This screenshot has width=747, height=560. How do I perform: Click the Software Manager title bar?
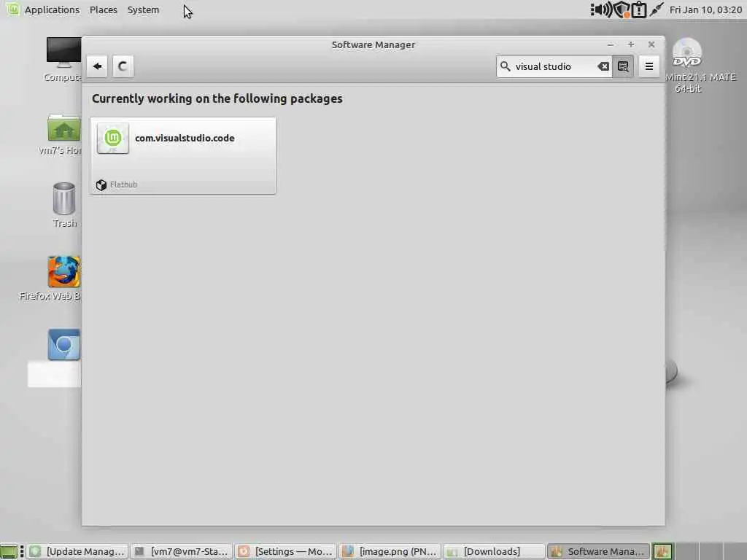click(x=373, y=44)
